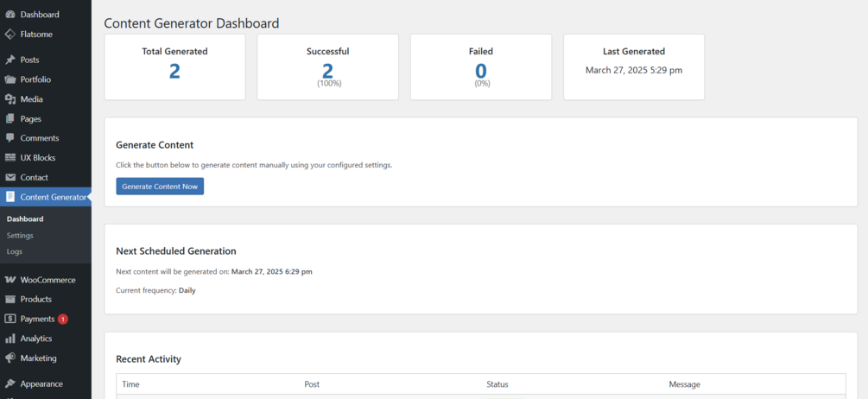Navigate to the UX Blocks menu
This screenshot has height=399, width=868.
[39, 158]
